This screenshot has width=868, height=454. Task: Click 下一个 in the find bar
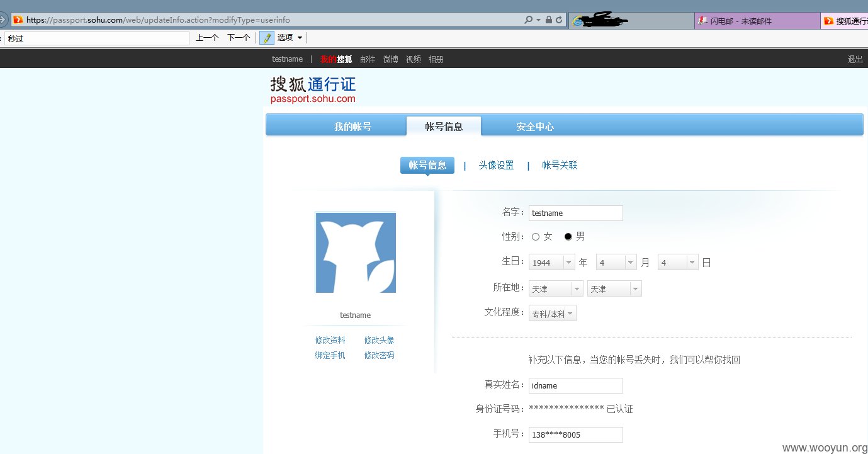pos(239,38)
